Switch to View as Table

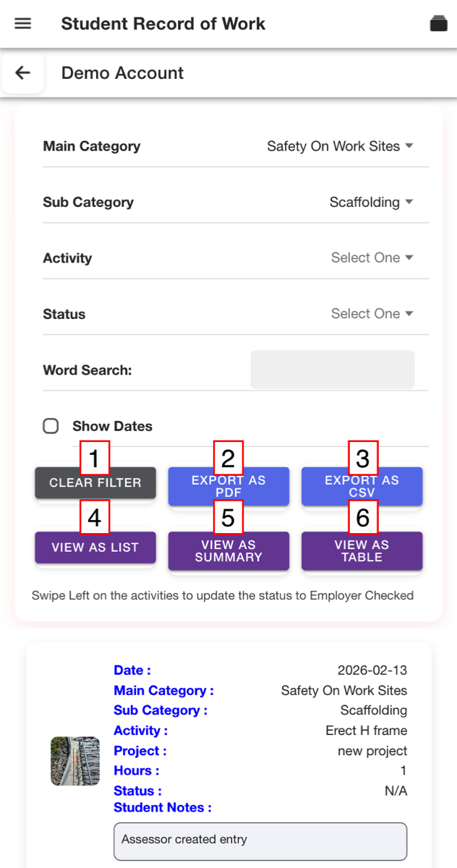point(362,551)
